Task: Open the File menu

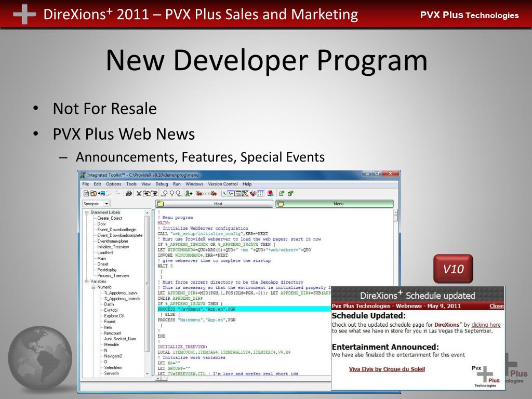Action: [x=86, y=184]
